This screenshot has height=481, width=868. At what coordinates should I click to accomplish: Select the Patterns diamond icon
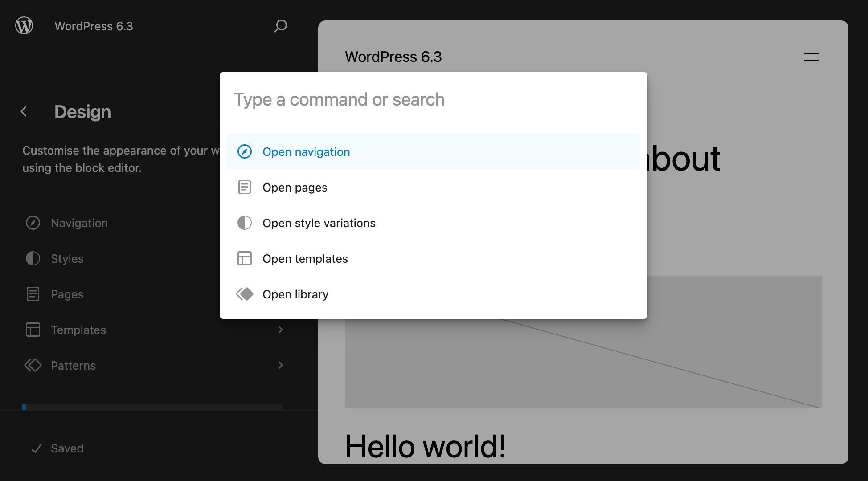coord(33,365)
